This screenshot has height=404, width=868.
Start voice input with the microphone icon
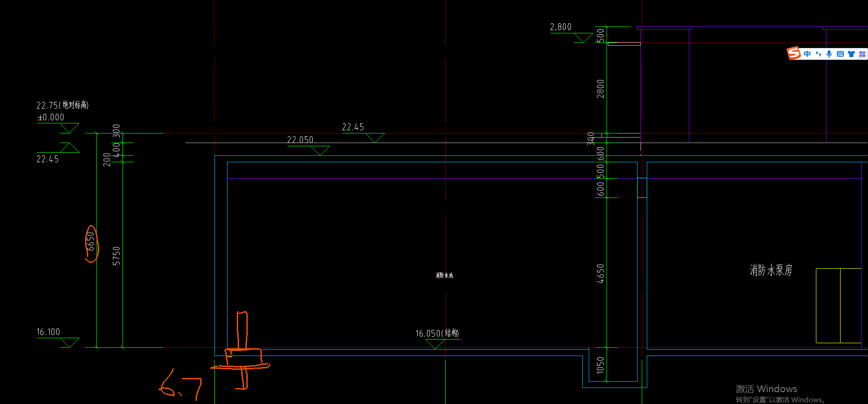tap(829, 54)
